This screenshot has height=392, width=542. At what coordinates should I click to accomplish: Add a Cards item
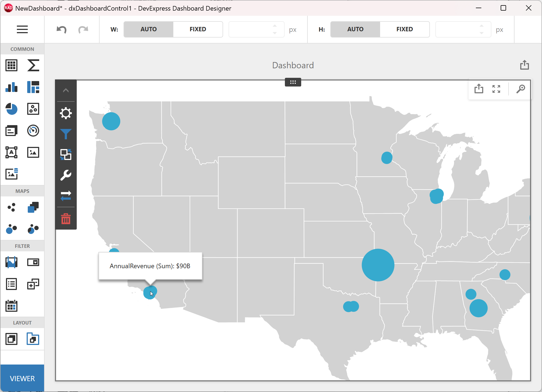11,131
